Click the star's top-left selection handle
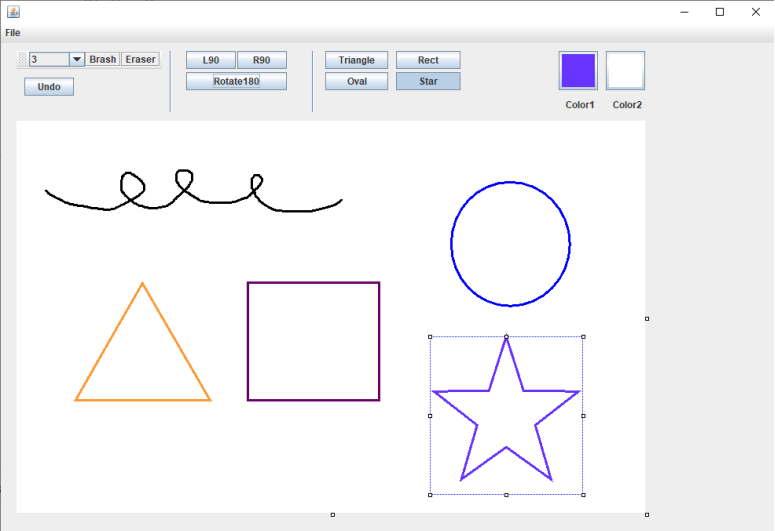Viewport: 775px width, 531px height. pos(430,337)
